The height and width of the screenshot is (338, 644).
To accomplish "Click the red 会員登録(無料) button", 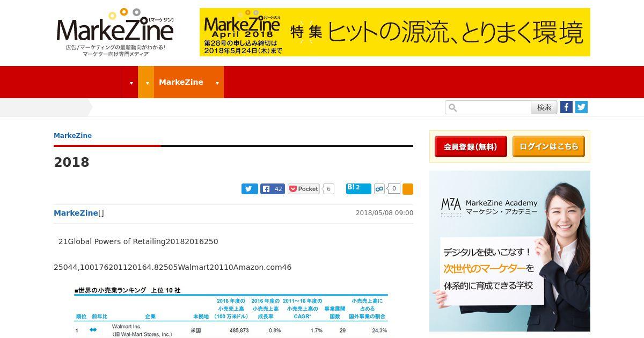I will (471, 146).
